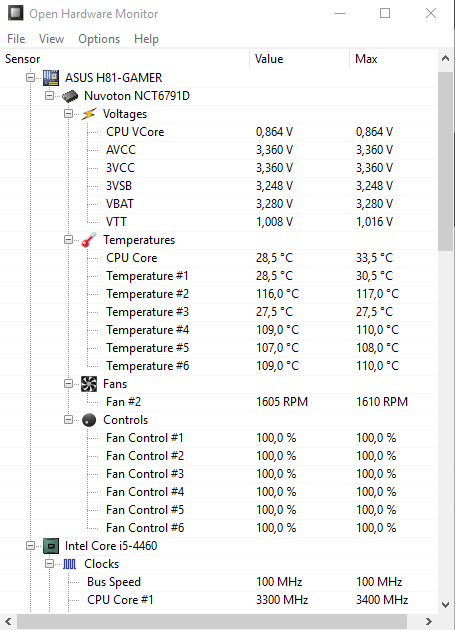Click the Max column header
The image size is (455, 630).
[x=394, y=59]
